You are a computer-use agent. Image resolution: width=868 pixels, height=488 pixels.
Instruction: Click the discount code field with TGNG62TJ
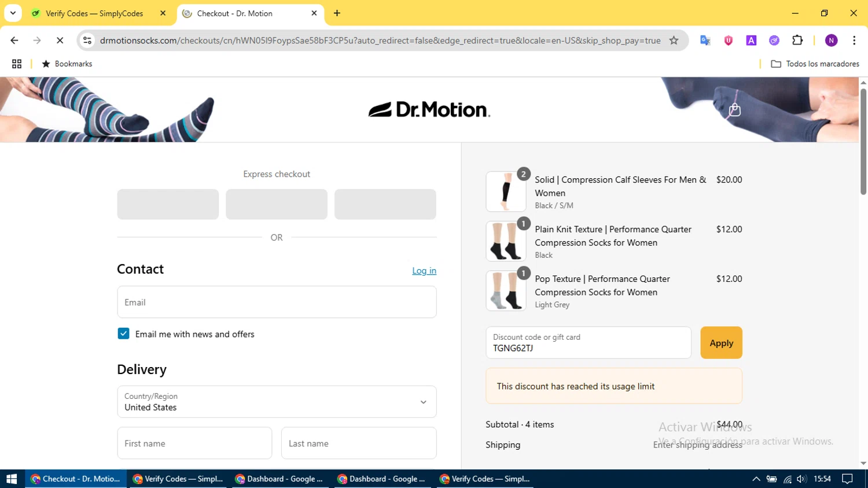pyautogui.click(x=589, y=343)
